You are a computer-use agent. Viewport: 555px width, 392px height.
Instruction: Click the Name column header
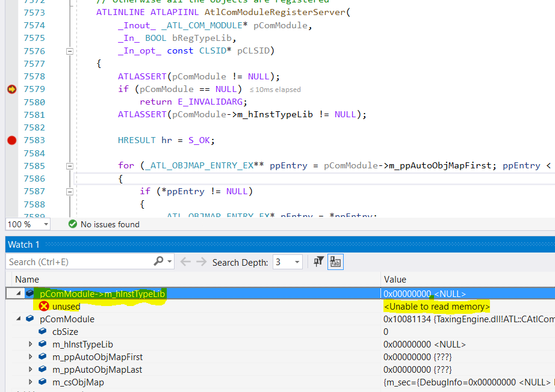(27, 280)
